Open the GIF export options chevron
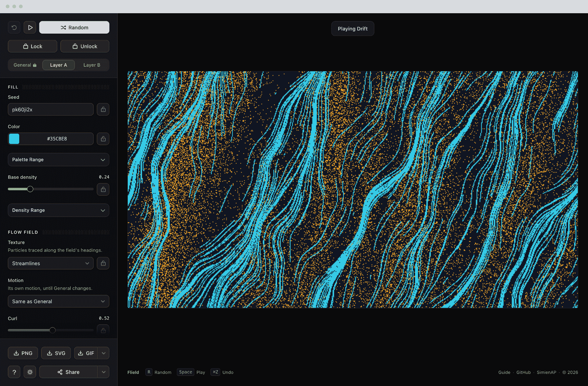The width and height of the screenshot is (588, 386). click(104, 353)
